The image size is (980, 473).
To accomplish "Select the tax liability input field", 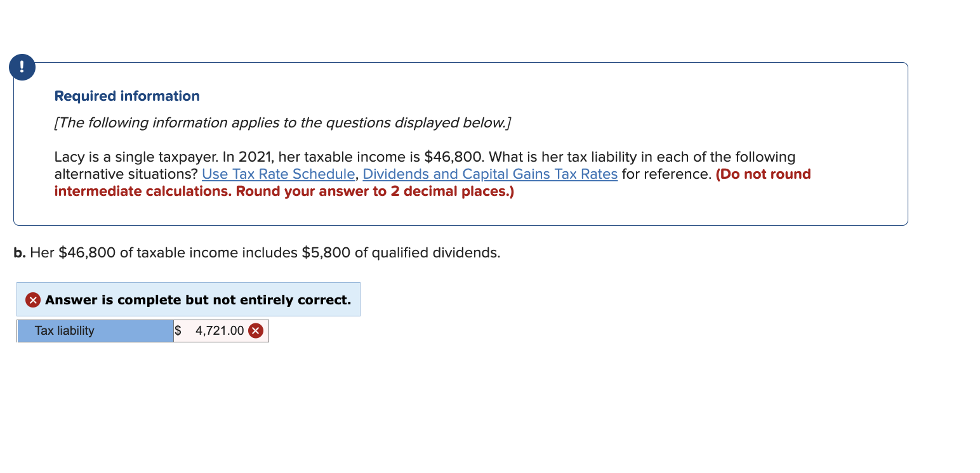I will [x=219, y=330].
